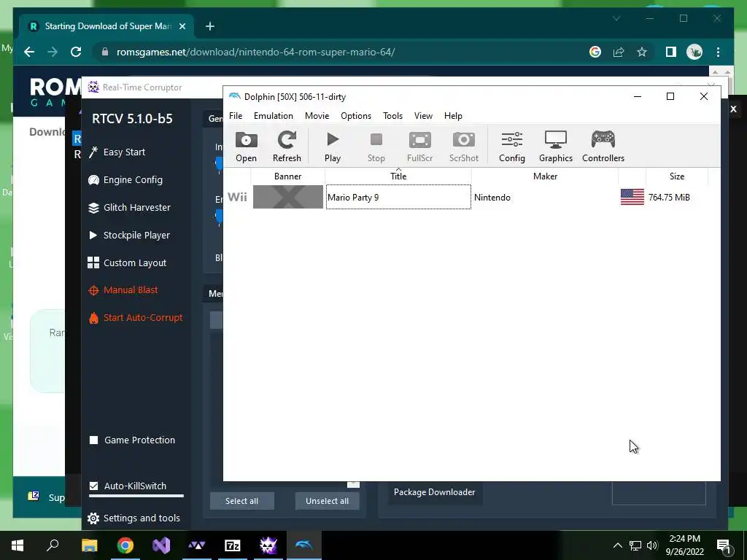The image size is (747, 560).
Task: Click the Chrome back arrow
Action: point(29,52)
